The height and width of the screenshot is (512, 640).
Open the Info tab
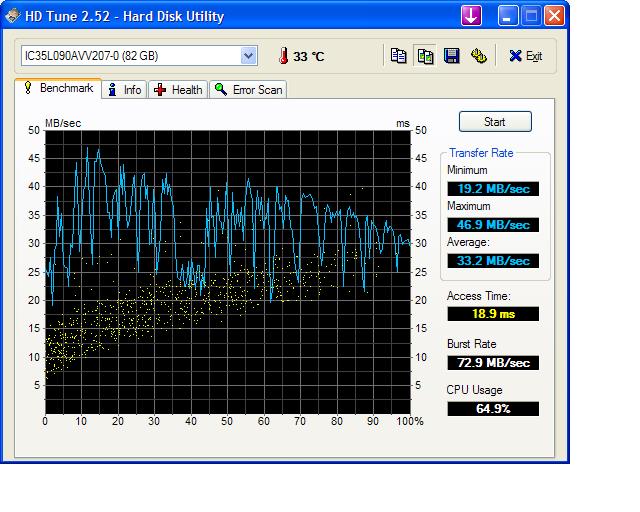click(125, 90)
